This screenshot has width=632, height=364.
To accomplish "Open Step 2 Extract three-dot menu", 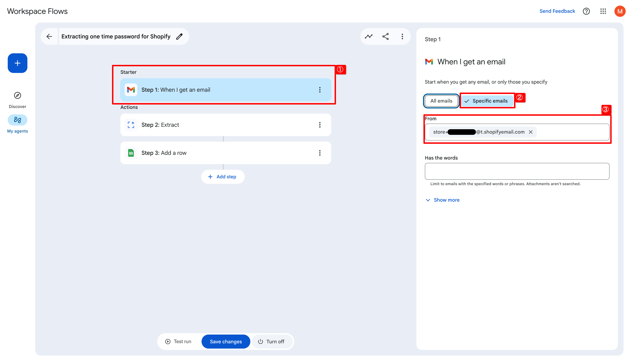I will point(320,125).
